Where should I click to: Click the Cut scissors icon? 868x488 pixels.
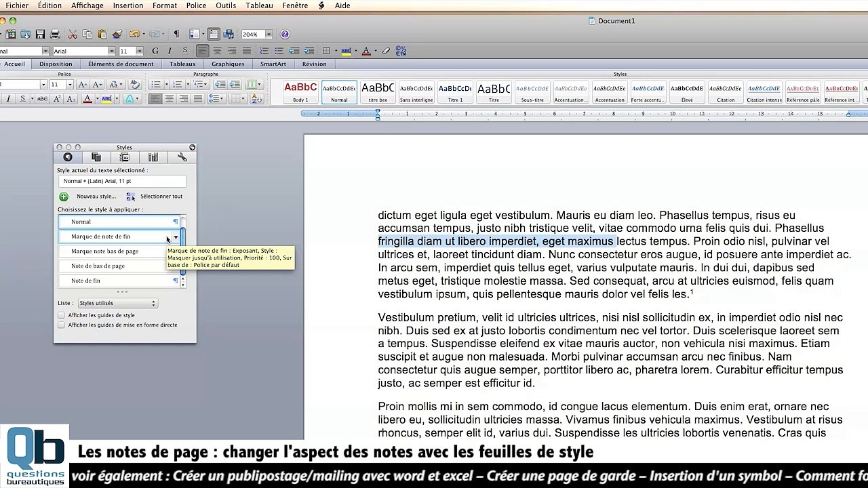pos(72,35)
